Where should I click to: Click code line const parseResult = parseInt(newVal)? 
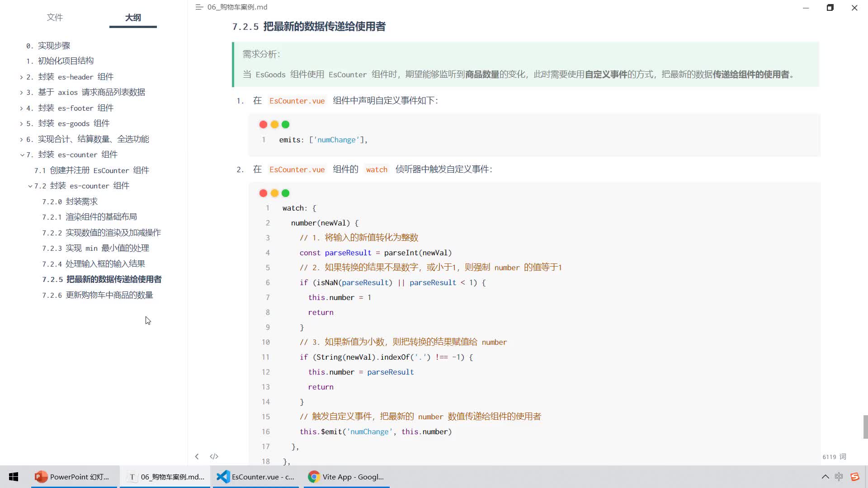point(376,253)
